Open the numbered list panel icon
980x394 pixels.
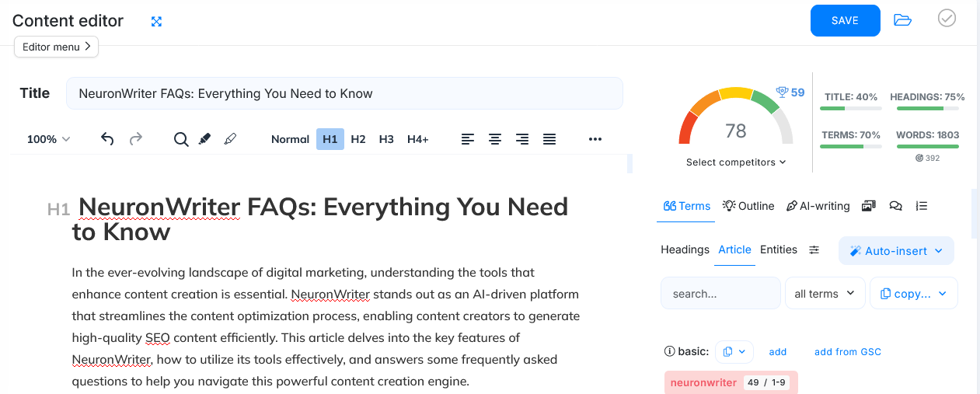tap(922, 206)
